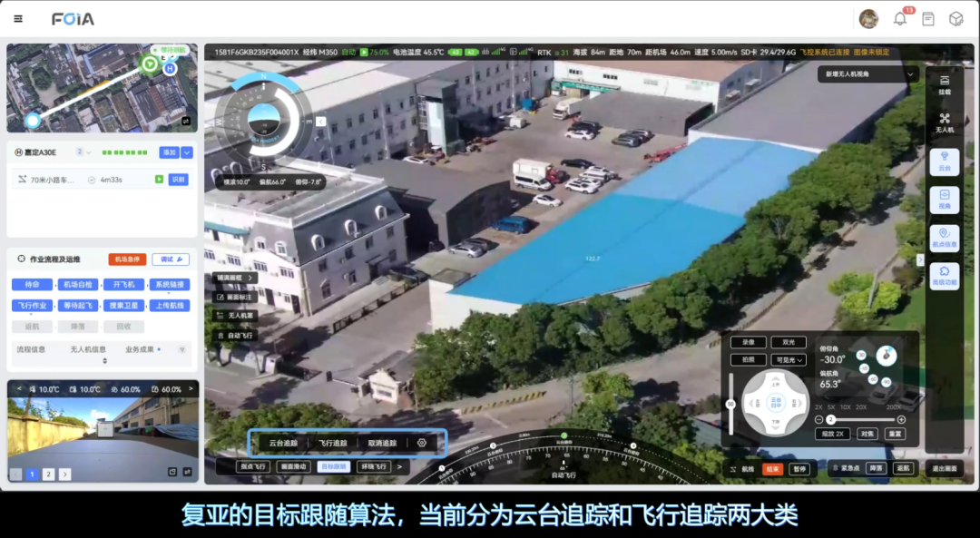Open the 云台 gimbal panel in sidebar
980x538 pixels.
(944, 161)
